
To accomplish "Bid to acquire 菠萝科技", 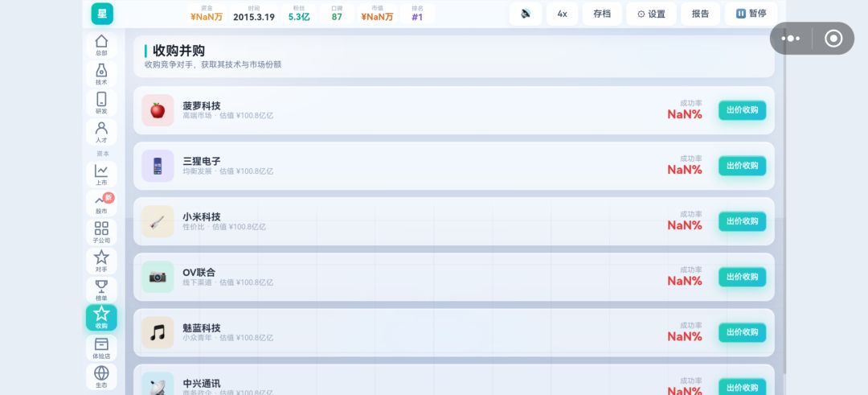I will [x=743, y=110].
